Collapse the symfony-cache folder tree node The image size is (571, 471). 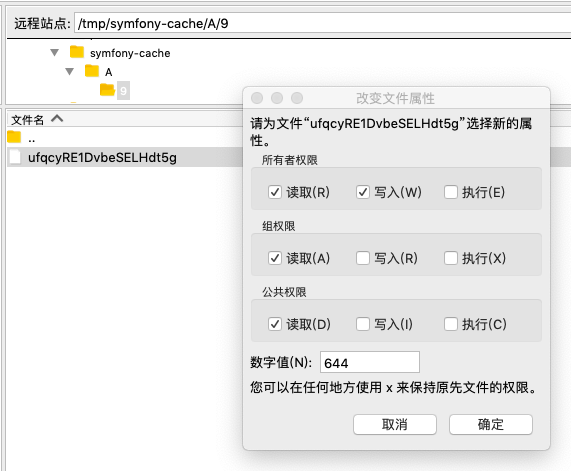point(55,52)
